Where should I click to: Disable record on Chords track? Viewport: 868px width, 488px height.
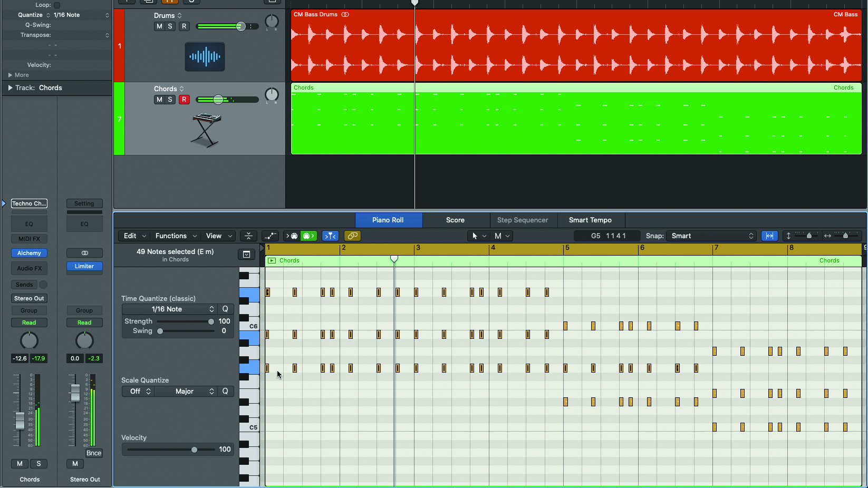tap(184, 100)
